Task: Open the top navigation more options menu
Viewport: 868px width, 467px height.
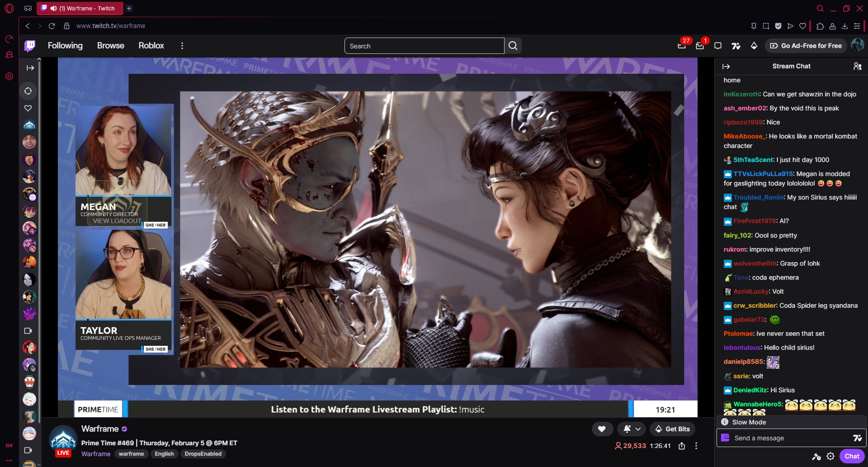Action: coord(182,46)
